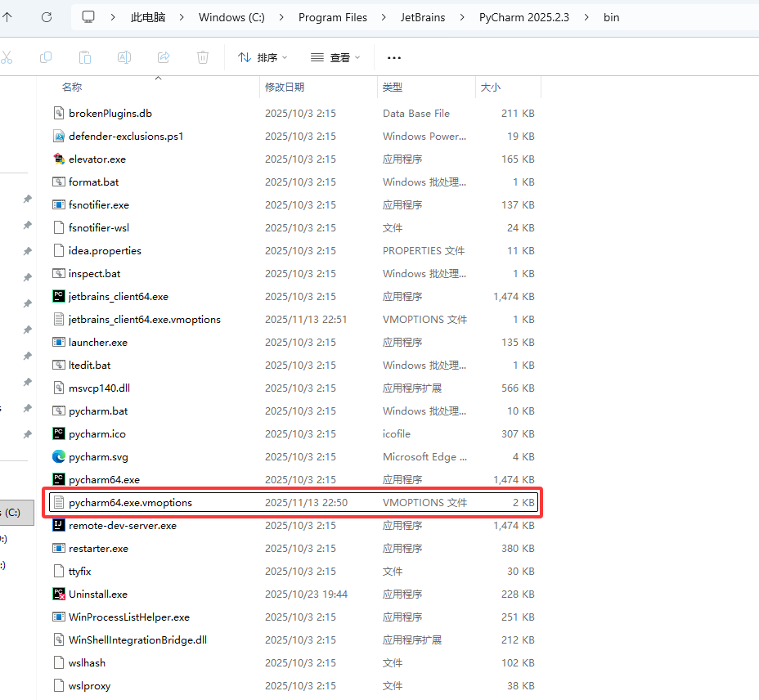Select the pycharm64.exe application icon
This screenshot has width=759, height=700.
click(59, 480)
